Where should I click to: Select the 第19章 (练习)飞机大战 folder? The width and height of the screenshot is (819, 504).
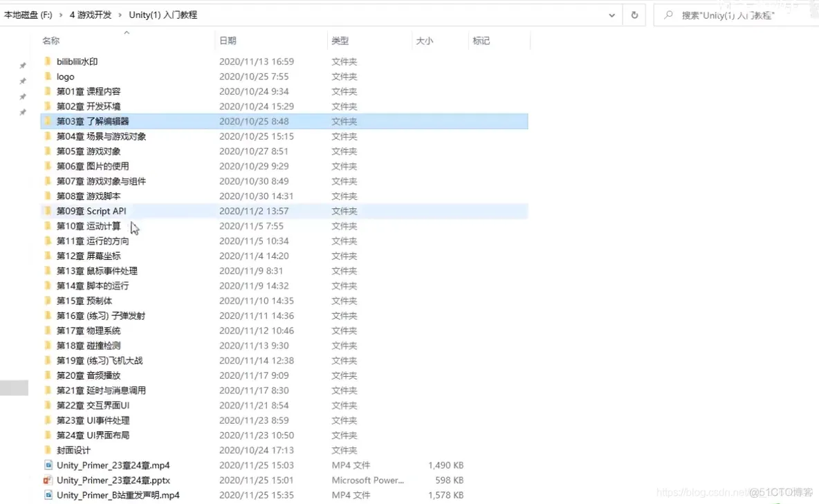click(x=100, y=361)
